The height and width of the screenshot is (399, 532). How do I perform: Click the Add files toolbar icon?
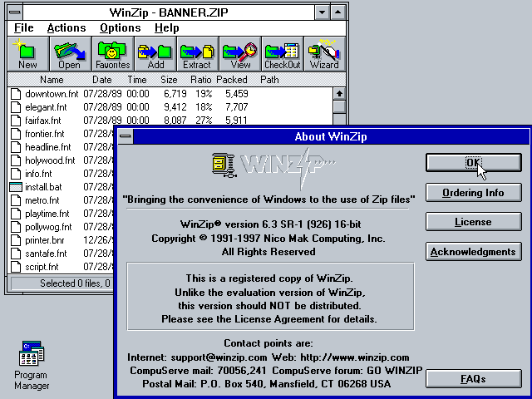coord(155,54)
